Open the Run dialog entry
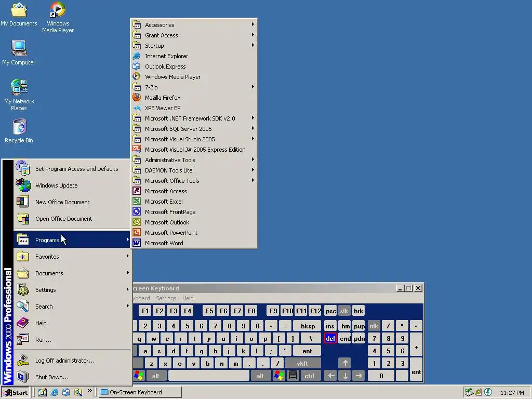Viewport: 532px width, 399px height. 72,340
